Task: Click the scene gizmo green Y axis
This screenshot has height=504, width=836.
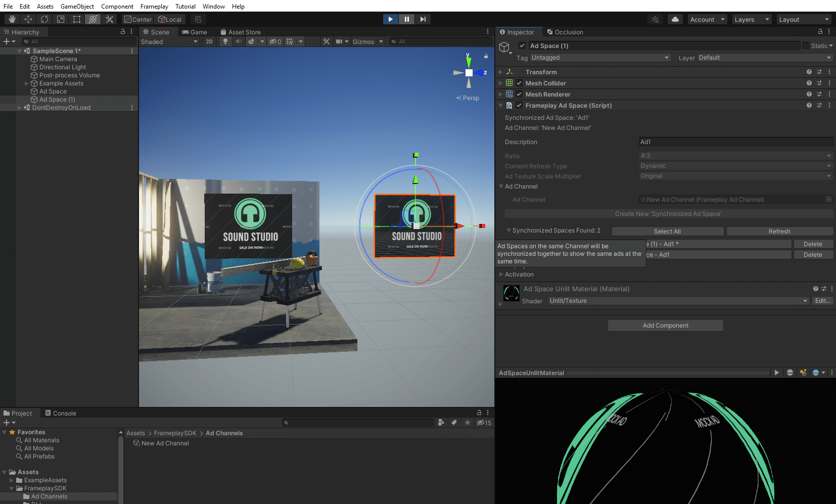Action: [469, 62]
